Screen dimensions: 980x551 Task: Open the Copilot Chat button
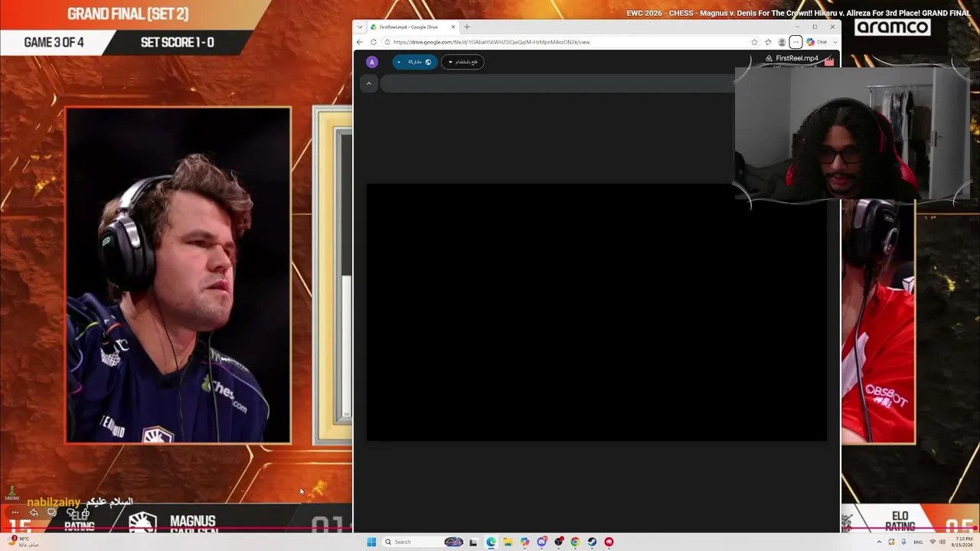pos(817,42)
